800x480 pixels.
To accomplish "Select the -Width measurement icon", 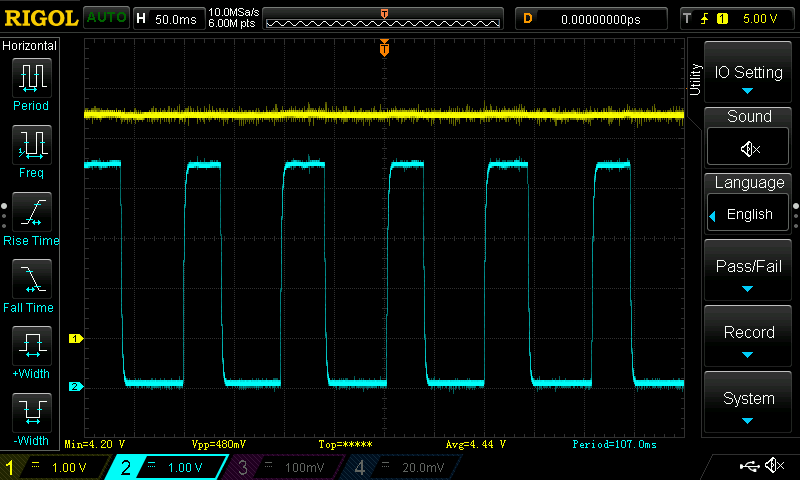I will point(30,412).
